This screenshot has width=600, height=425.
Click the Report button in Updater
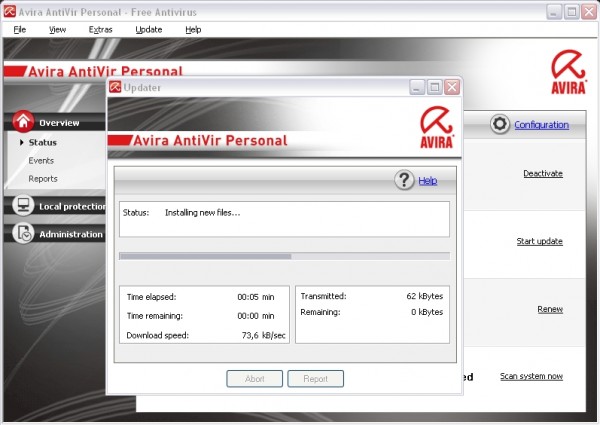pyautogui.click(x=316, y=379)
